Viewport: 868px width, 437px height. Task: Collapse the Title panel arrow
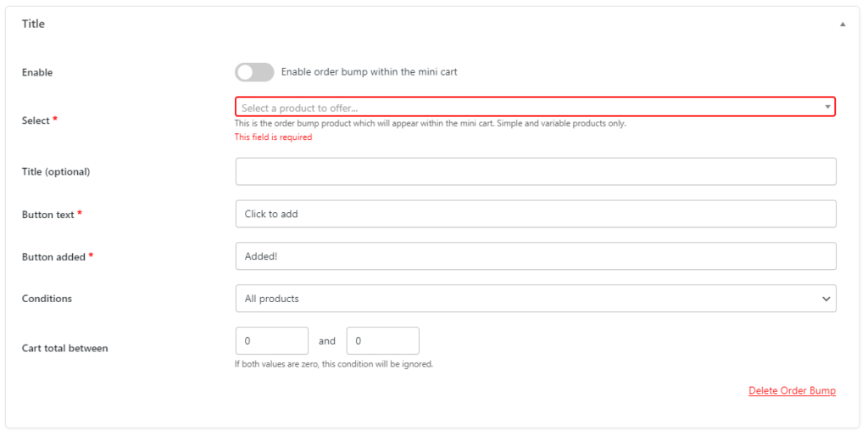pyautogui.click(x=842, y=25)
